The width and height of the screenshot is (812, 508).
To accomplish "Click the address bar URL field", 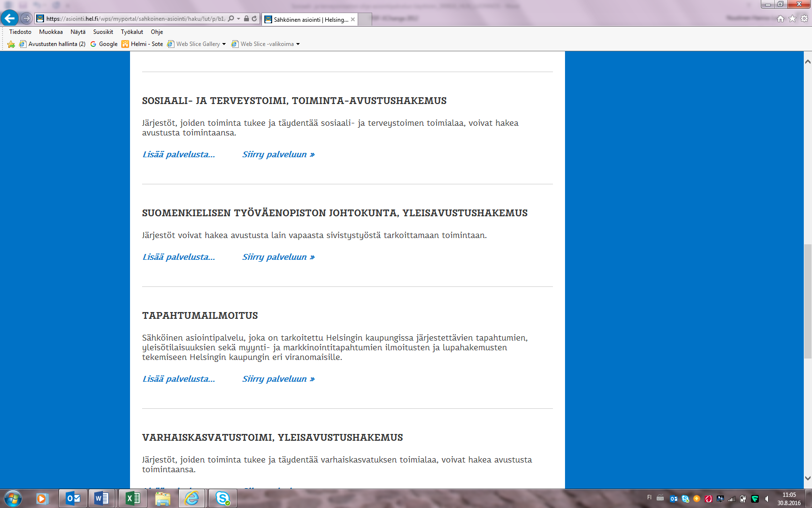I will pos(135,18).
